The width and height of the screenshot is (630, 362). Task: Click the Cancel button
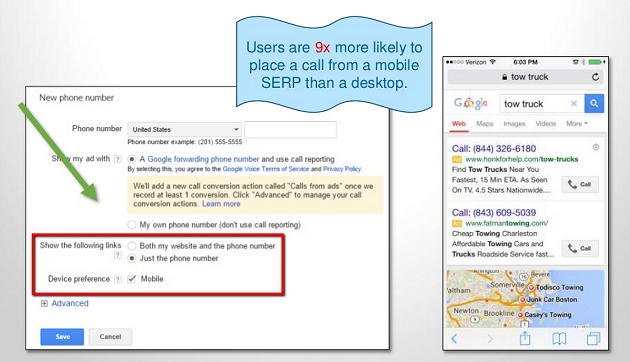pos(110,337)
